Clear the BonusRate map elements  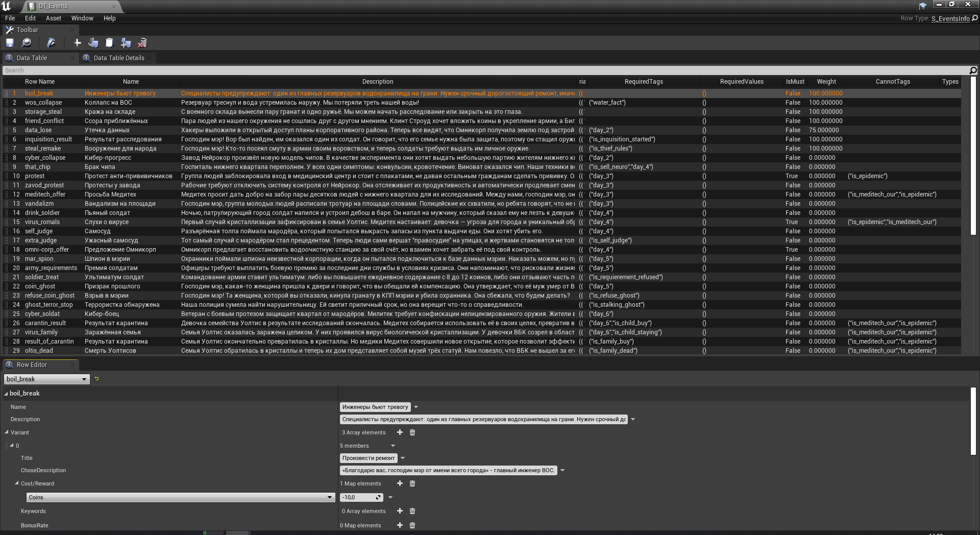coord(412,525)
